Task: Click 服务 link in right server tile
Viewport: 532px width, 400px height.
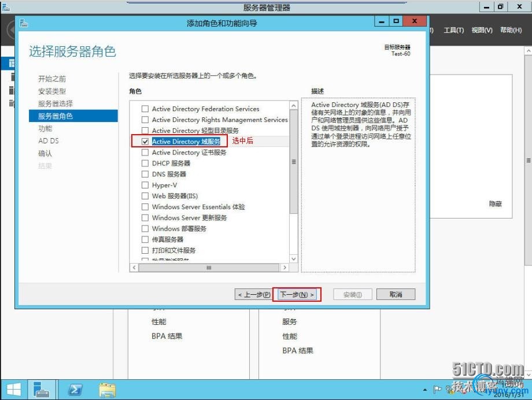Action: pos(289,321)
